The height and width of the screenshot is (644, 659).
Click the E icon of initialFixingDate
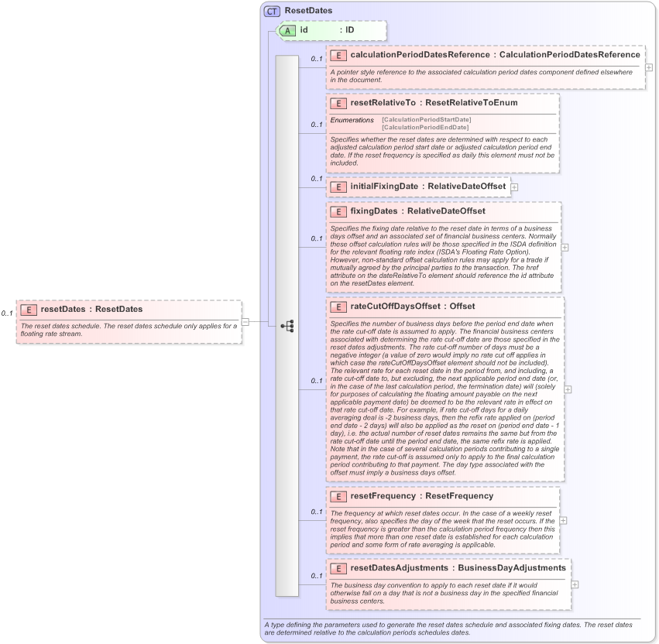[338, 187]
